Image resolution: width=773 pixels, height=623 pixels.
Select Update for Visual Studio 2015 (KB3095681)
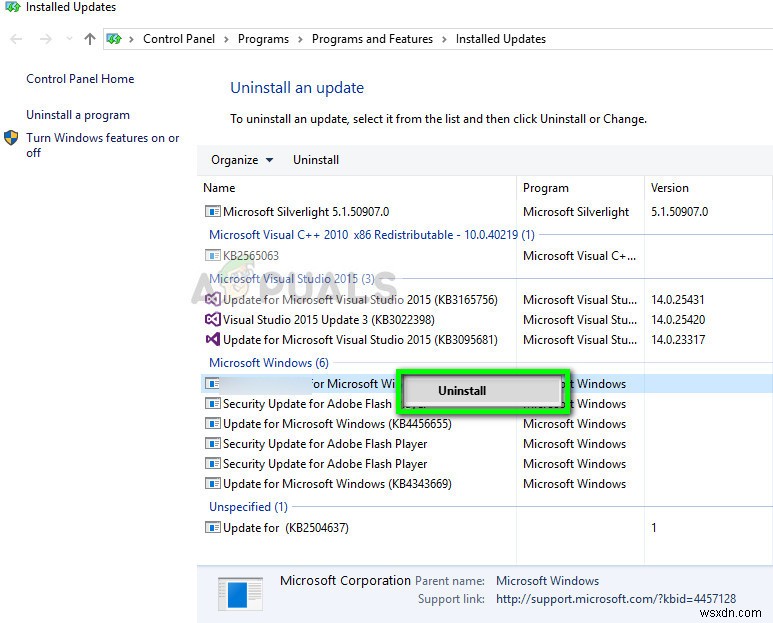360,340
